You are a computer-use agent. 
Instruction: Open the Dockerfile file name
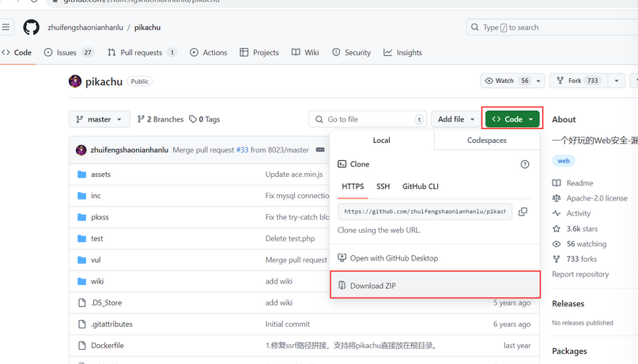point(108,345)
